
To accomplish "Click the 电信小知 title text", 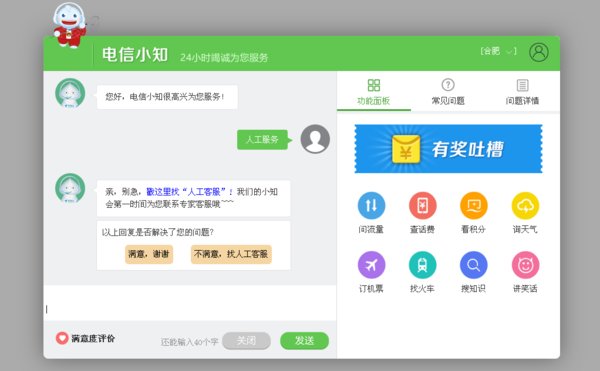I will click(135, 54).
